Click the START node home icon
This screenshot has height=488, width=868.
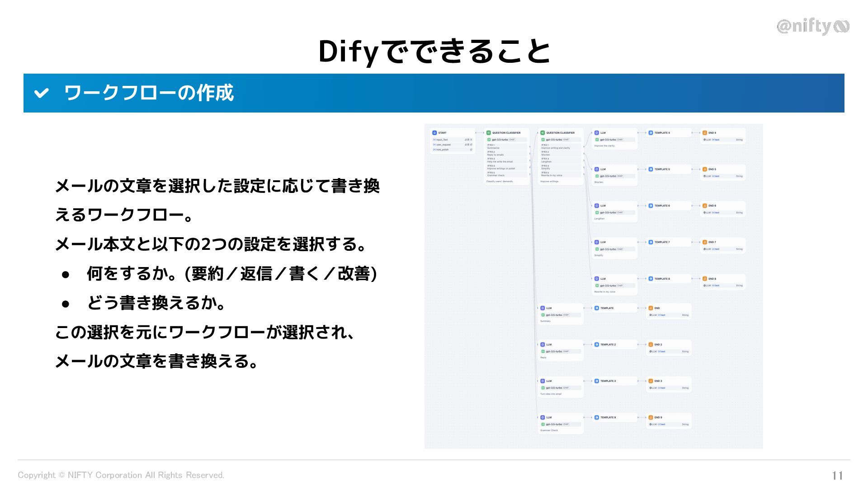click(x=434, y=133)
